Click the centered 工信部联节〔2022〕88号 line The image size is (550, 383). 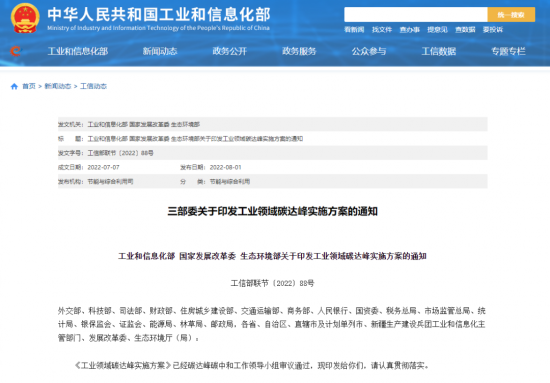273,283
